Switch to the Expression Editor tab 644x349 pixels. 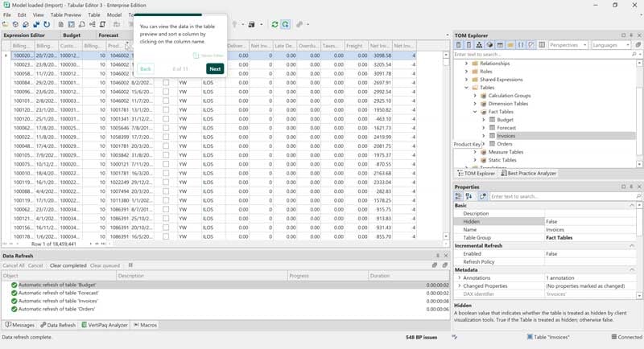(x=24, y=35)
